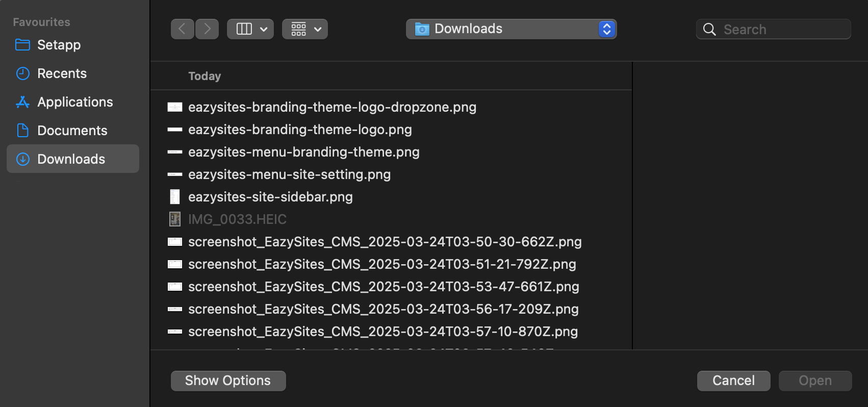Viewport: 868px width, 407px height.
Task: Go forward with the right chevron button
Action: click(207, 29)
